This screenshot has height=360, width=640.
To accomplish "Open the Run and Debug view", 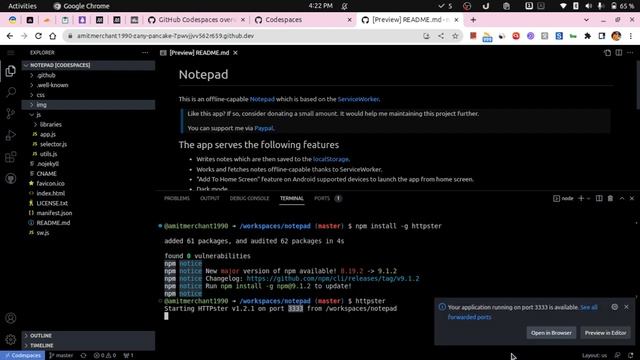I will click(x=11, y=135).
